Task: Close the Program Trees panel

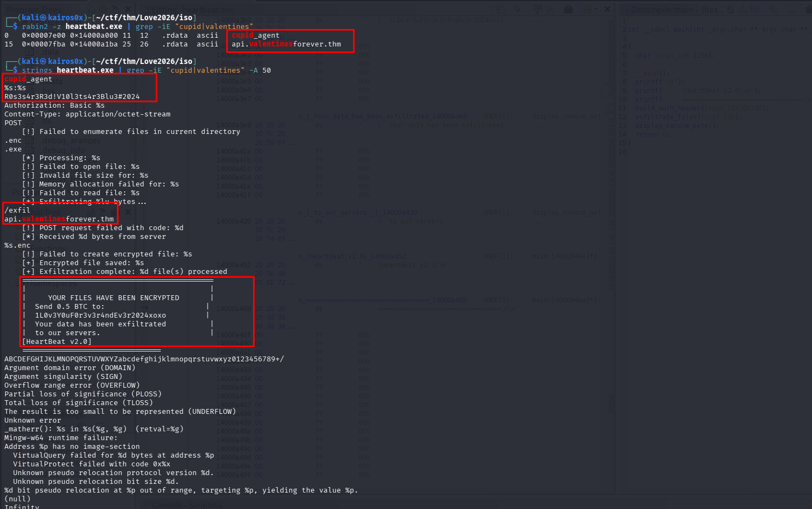Action: point(127,9)
